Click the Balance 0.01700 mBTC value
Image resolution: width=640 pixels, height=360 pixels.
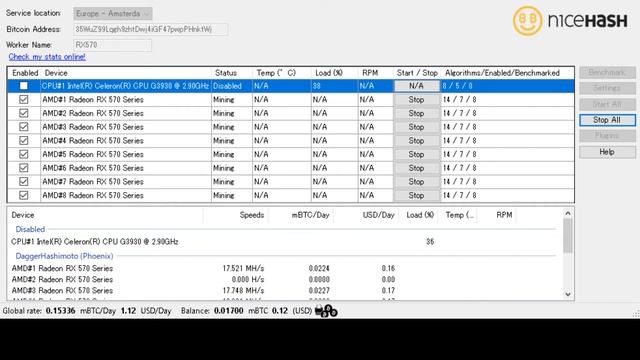(x=229, y=311)
